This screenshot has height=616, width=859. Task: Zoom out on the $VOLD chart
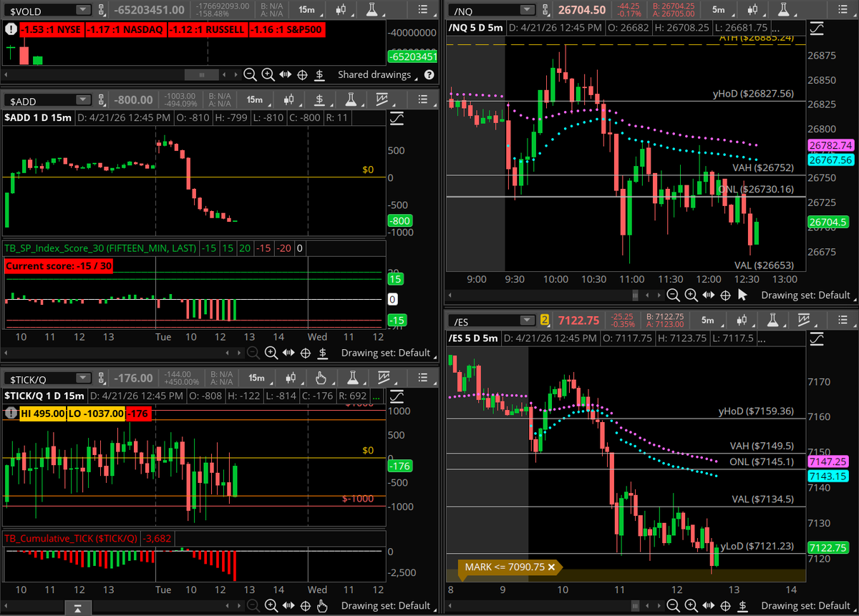(x=250, y=74)
